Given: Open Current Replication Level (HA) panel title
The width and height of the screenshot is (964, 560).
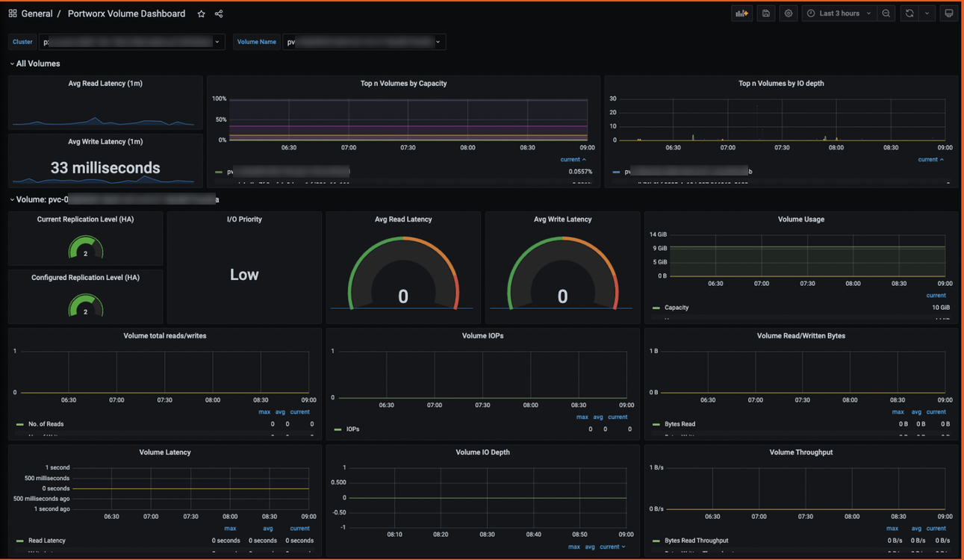Looking at the screenshot, I should (x=85, y=220).
